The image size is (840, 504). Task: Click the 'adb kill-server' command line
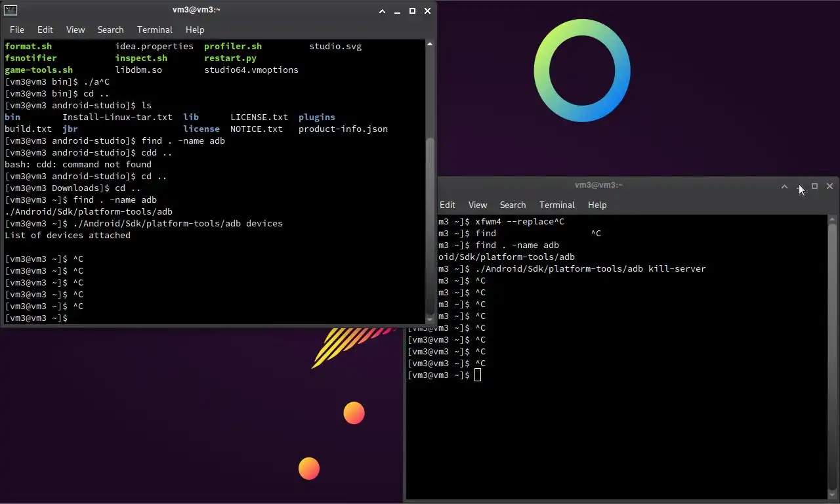[x=572, y=268]
